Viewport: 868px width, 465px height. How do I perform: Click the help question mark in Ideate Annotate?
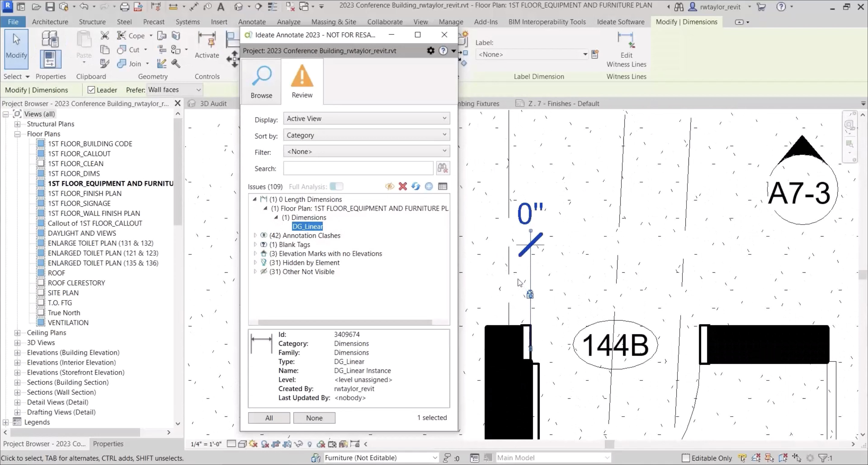coord(443,51)
